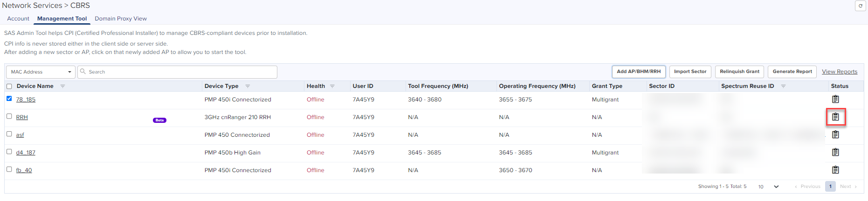Click the refresh icon at top right
This screenshot has width=868, height=201.
pyautogui.click(x=860, y=6)
